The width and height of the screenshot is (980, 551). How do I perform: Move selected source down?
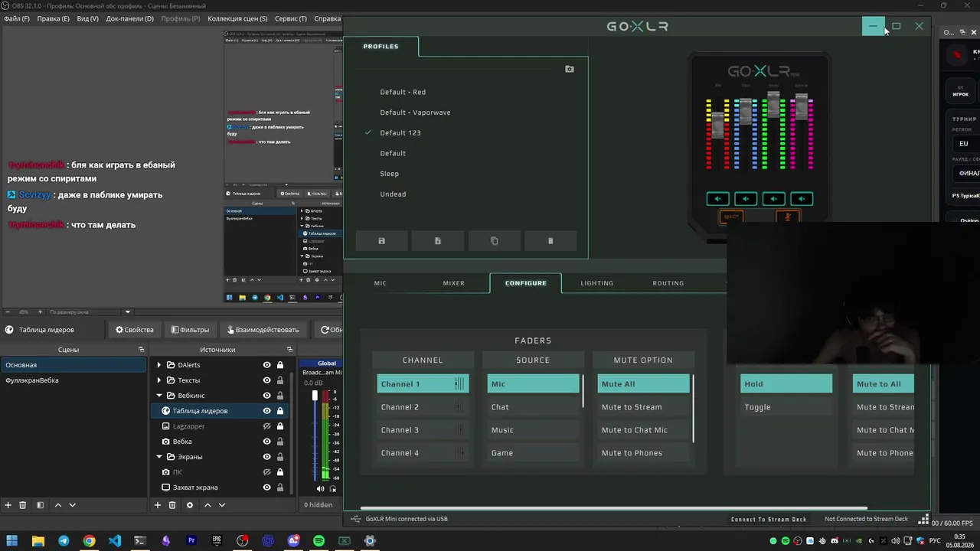pyautogui.click(x=222, y=505)
